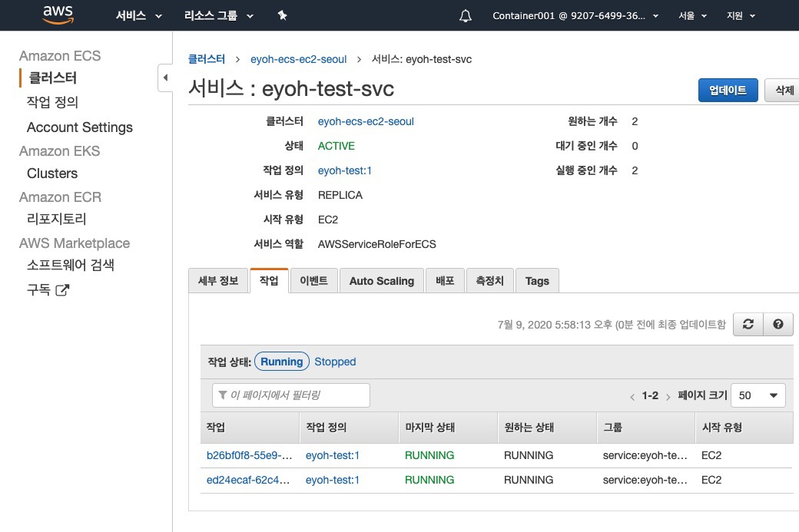Click service:eyoh-te... group in the b26bf0f8 row
This screenshot has height=532, width=799.
pyautogui.click(x=645, y=455)
